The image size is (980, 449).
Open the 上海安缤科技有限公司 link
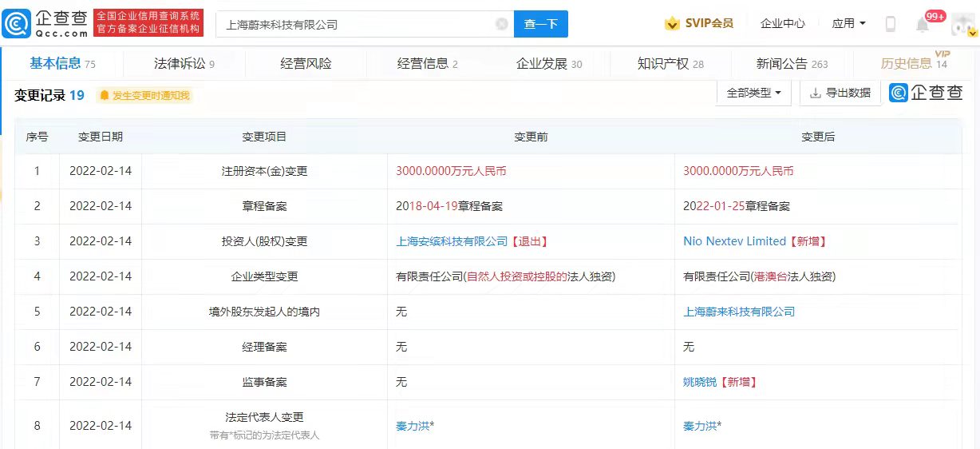coord(452,241)
